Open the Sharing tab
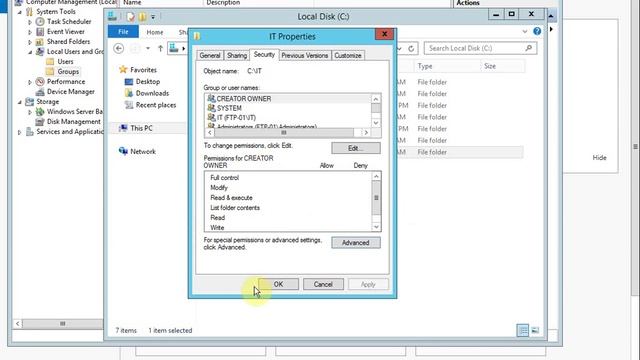The image size is (640, 360). pos(237,56)
